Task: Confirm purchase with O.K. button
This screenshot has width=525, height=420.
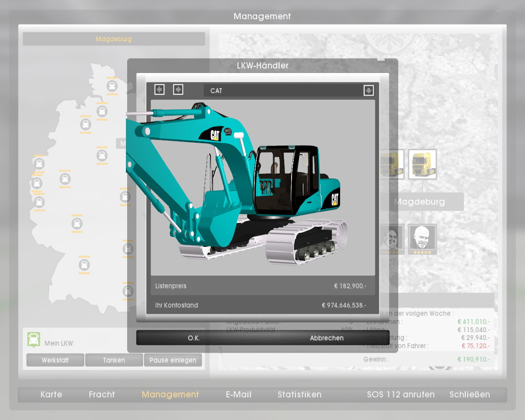Action: (x=194, y=338)
